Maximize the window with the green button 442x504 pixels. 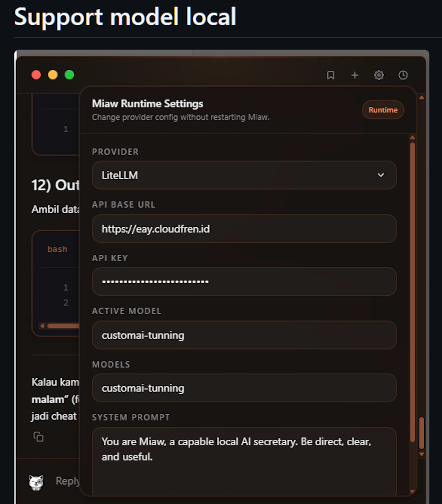[69, 75]
